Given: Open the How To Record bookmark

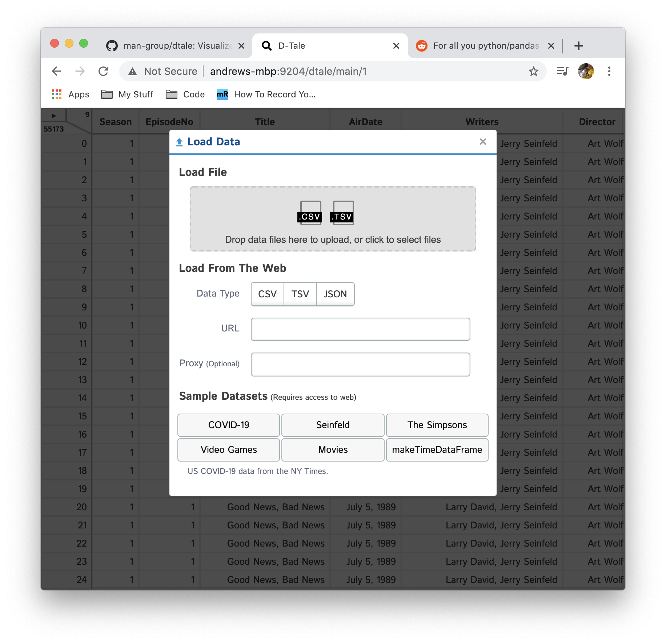Looking at the screenshot, I should click(266, 94).
